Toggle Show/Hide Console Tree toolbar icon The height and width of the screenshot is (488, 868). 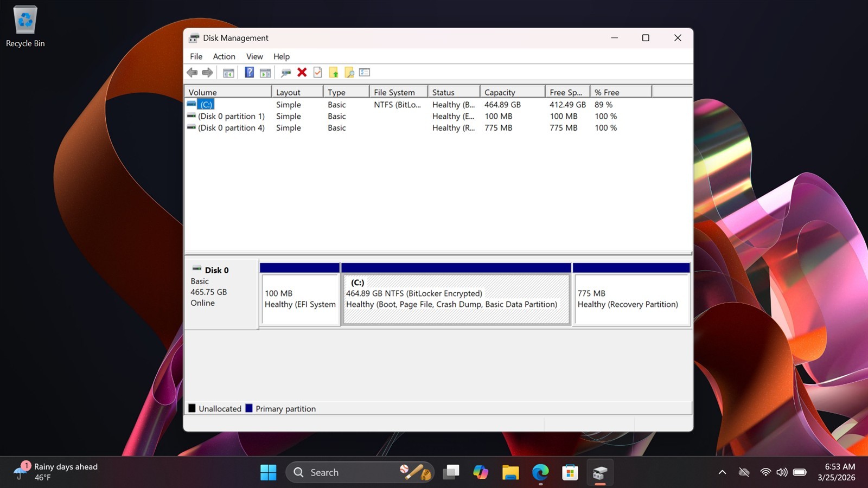click(229, 73)
